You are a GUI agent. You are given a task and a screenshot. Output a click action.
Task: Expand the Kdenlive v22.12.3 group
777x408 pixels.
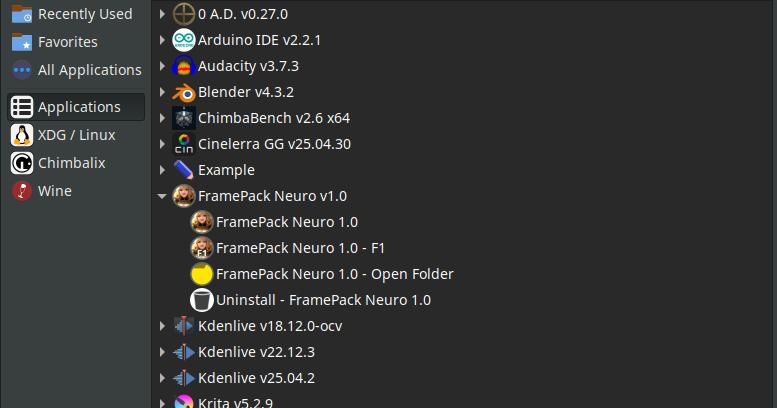[x=162, y=352]
